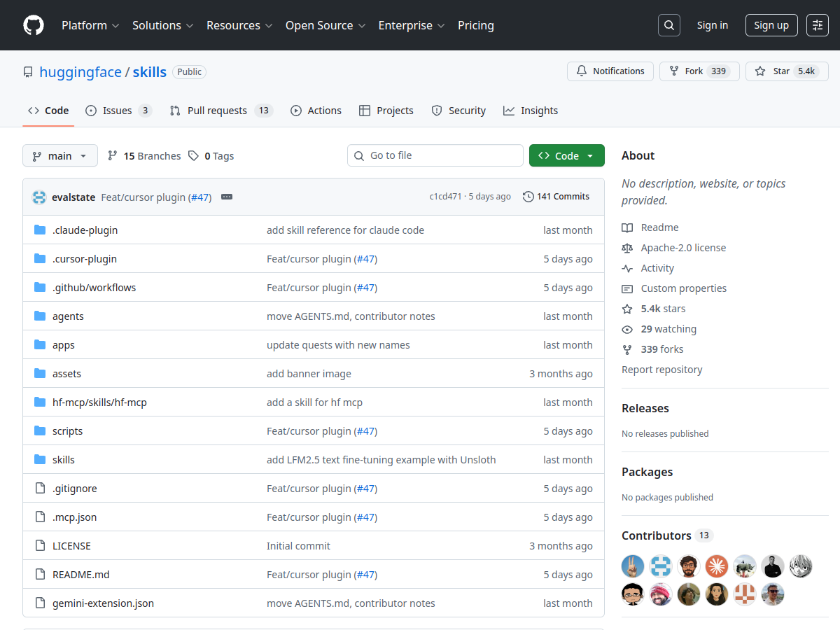Click the first contributor avatar

(x=633, y=566)
